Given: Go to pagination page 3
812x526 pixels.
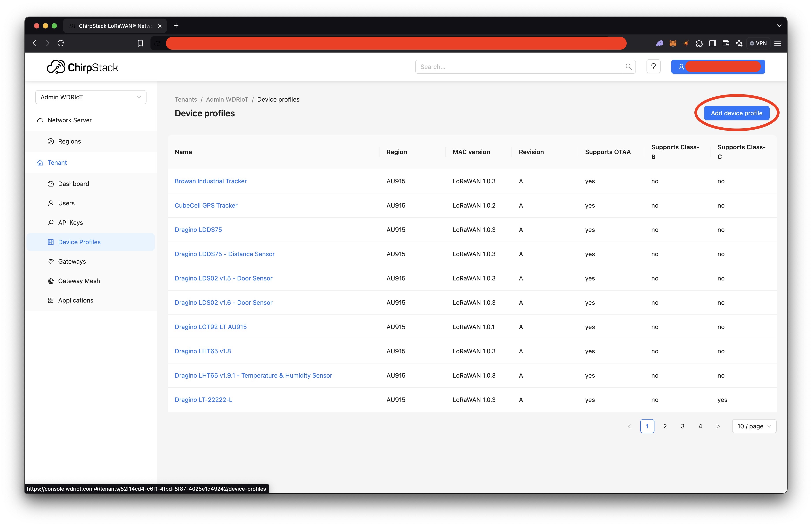Looking at the screenshot, I should coord(683,426).
